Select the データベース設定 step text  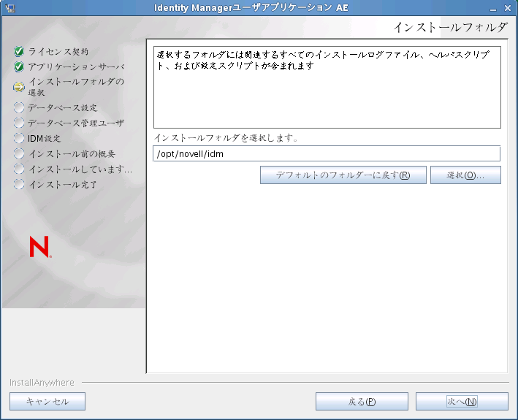[x=62, y=107]
